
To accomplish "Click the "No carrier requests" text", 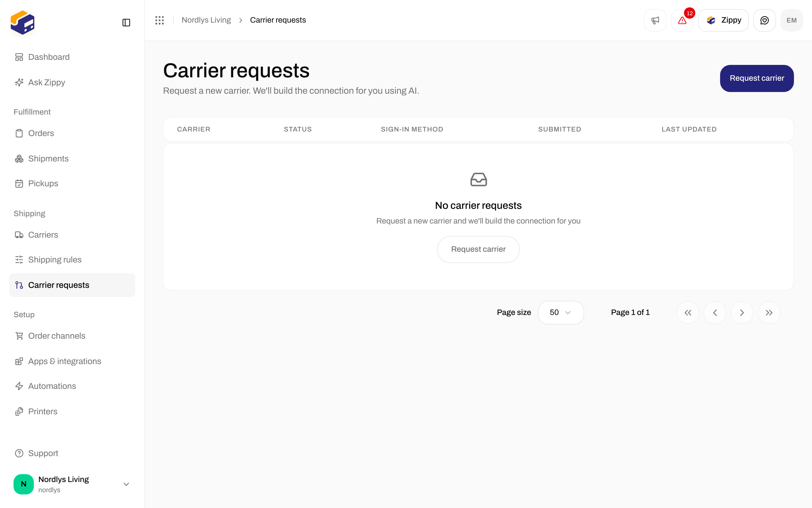I will (x=478, y=205).
